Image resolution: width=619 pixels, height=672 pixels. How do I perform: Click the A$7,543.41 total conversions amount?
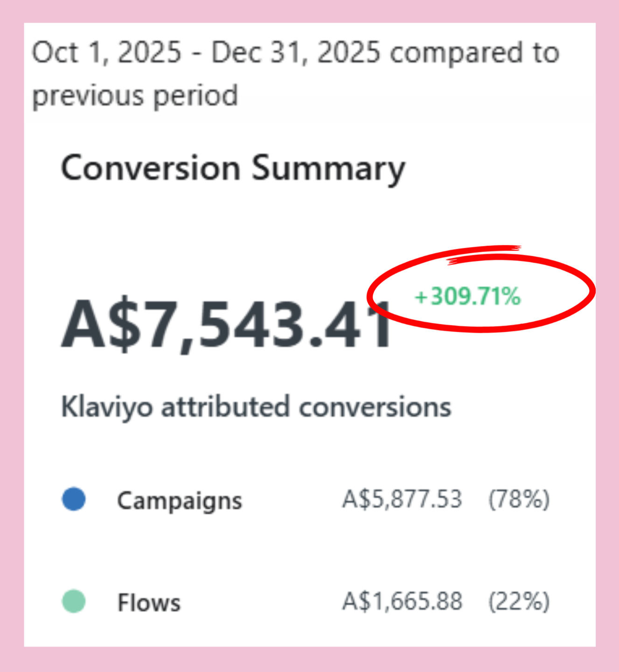tap(228, 325)
